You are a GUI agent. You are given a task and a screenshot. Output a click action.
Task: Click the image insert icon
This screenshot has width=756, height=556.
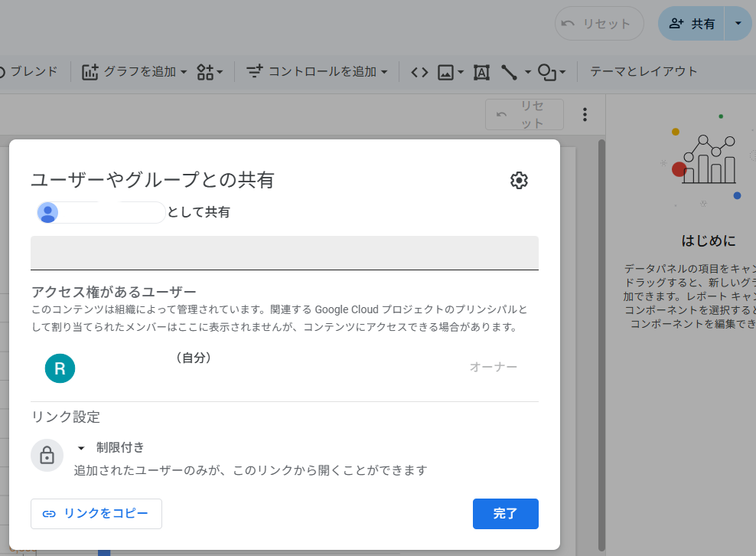(x=445, y=73)
